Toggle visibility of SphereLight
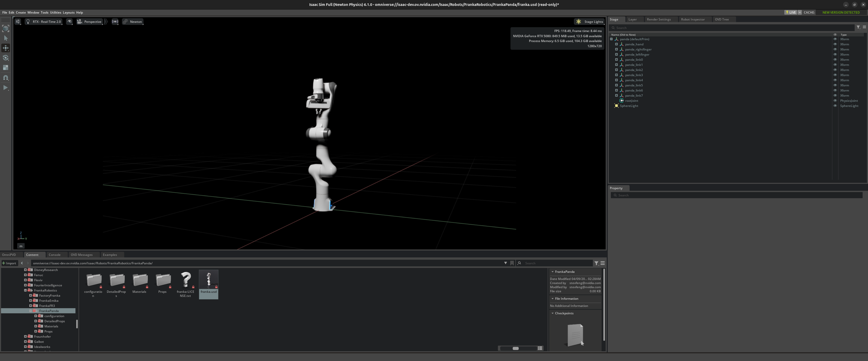Image resolution: width=868 pixels, height=361 pixels. coord(835,106)
